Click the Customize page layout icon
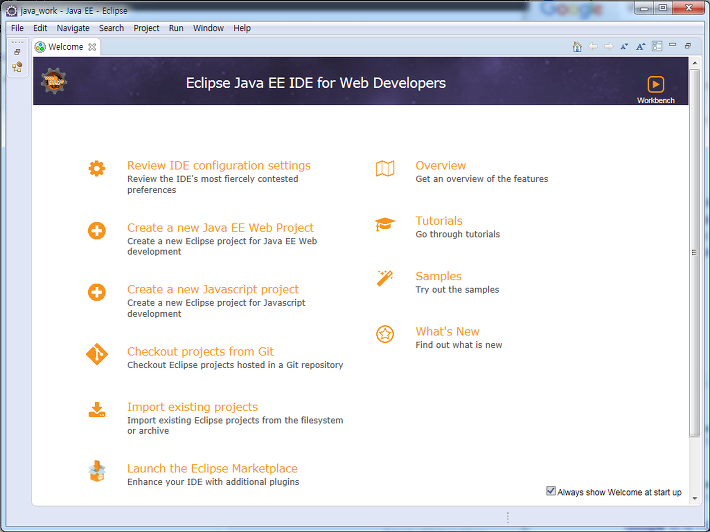Viewport: 710px width, 532px height. 657,46
